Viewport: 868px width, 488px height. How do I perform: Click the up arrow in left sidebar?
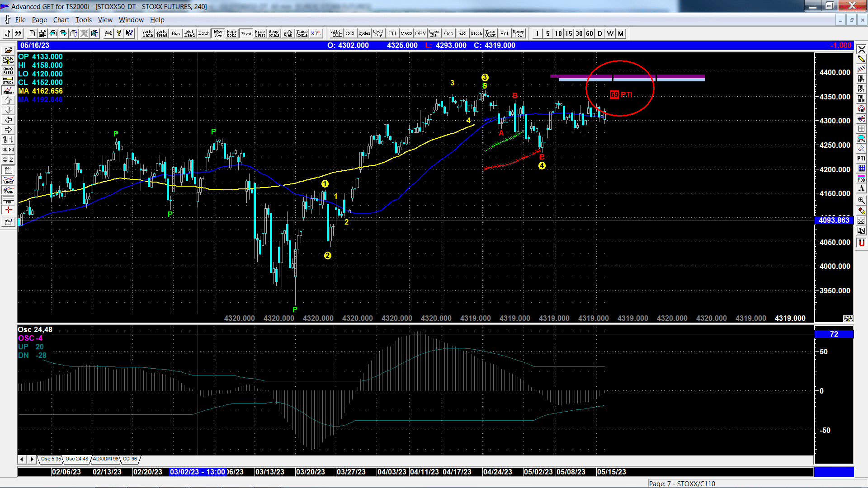[x=8, y=100]
